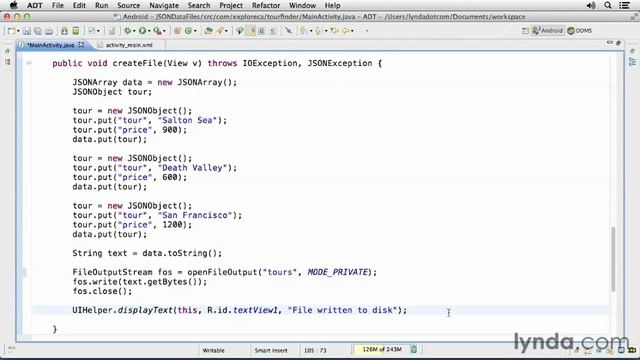The width and height of the screenshot is (640, 360).
Task: Switch to the Android perspective
Action: tap(548, 31)
